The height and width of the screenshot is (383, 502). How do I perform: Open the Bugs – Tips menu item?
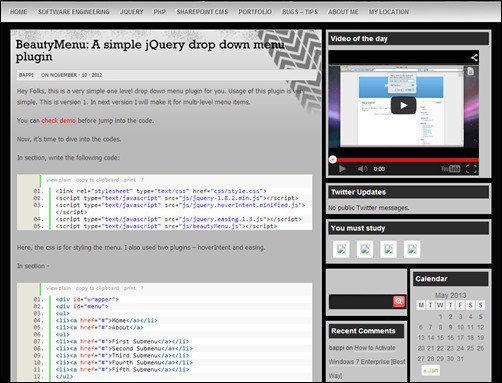(x=300, y=12)
